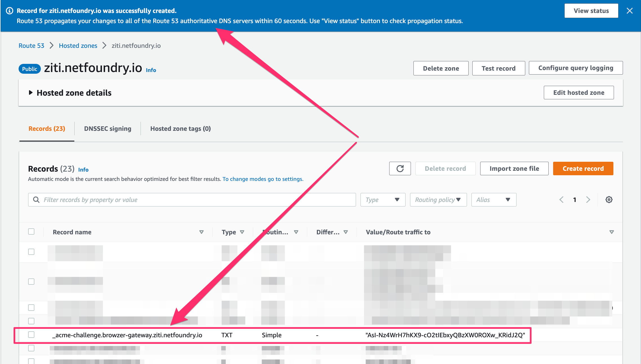Screen dimensions: 641x364
Task: Open the table preferences gear icon
Action: (609, 200)
